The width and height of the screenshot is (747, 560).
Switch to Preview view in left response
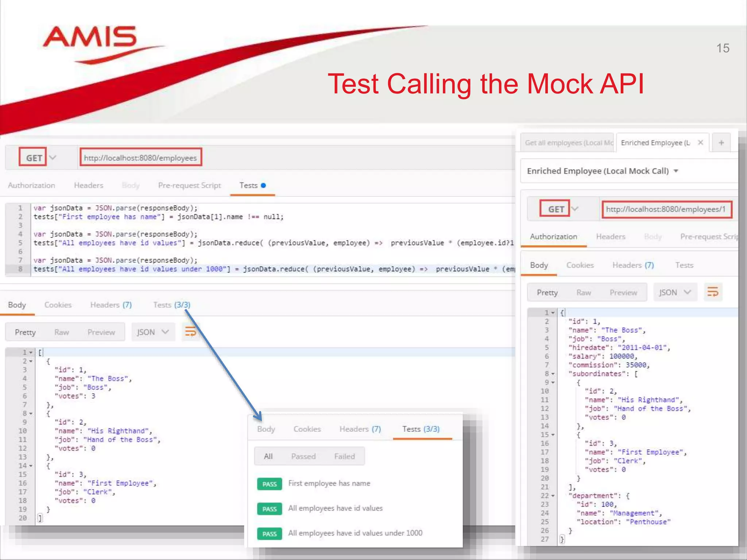point(101,332)
